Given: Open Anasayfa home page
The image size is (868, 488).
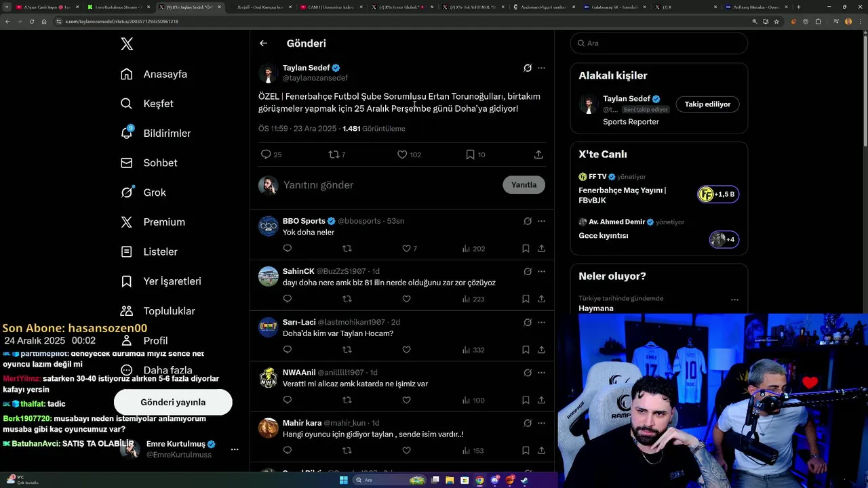Looking at the screenshot, I should (x=154, y=74).
